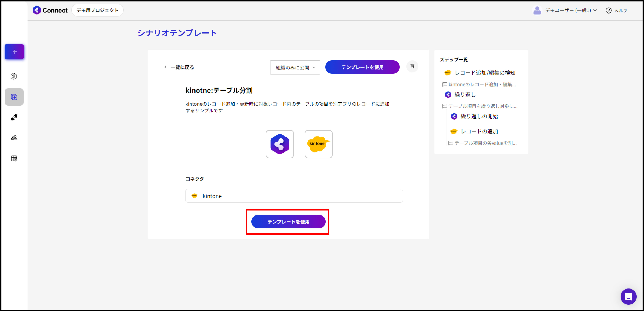Click the kintoneのレコード追加・編集... comment text
Screen dimensions: 644x311
[x=482, y=84]
